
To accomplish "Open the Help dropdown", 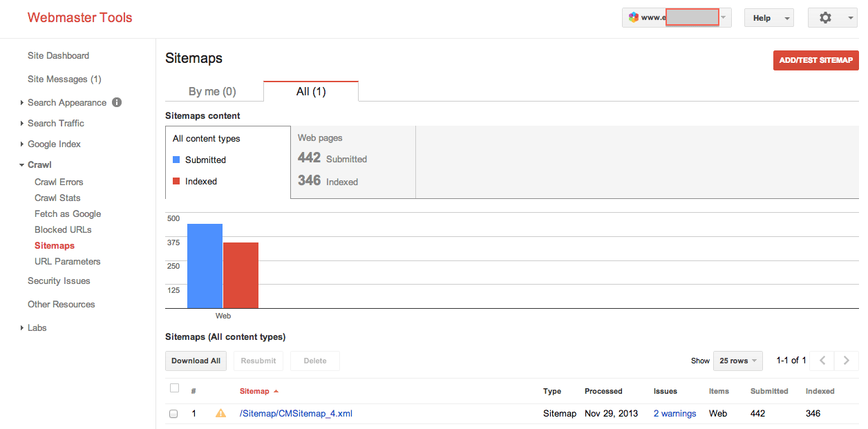I will [768, 18].
